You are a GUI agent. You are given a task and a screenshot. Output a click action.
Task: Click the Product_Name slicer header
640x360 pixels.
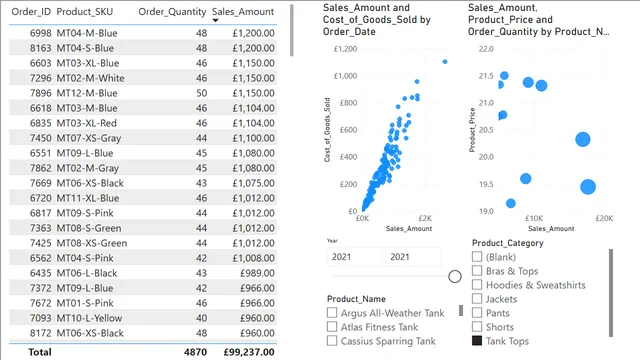[356, 299]
